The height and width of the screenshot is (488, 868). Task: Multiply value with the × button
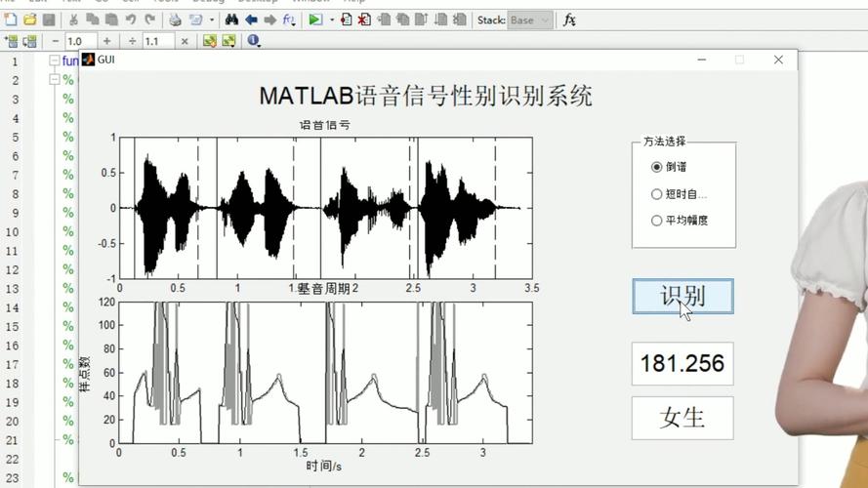185,41
